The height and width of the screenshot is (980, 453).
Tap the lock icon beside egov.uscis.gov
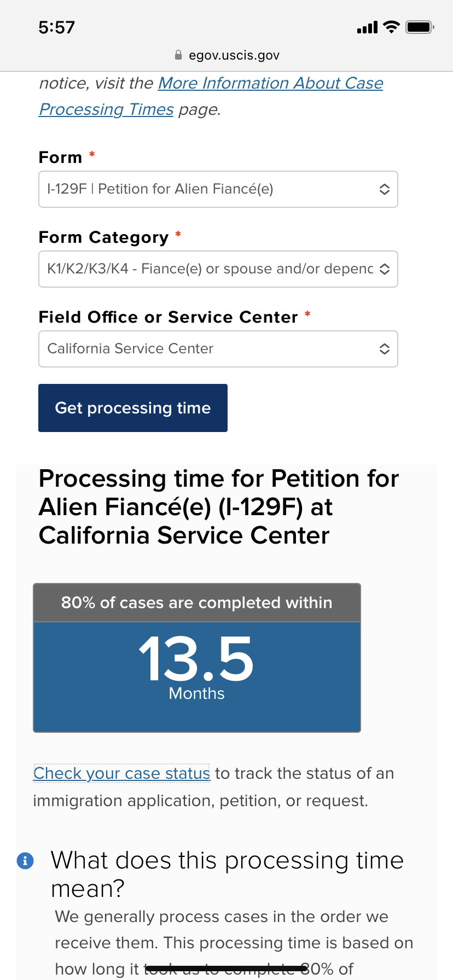(178, 55)
